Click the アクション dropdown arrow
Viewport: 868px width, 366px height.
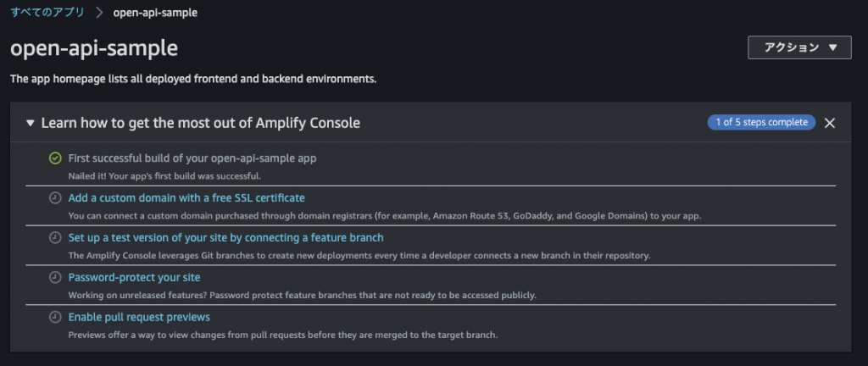pyautogui.click(x=833, y=47)
